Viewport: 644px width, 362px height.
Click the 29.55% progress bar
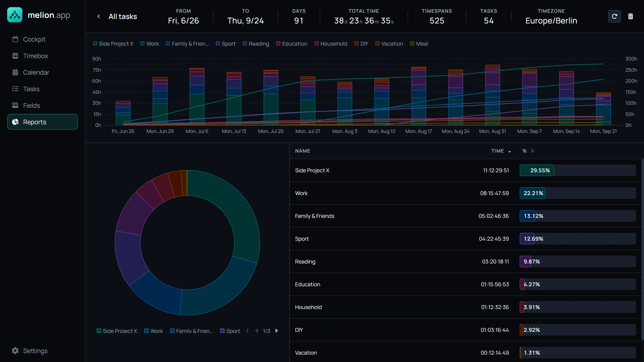coord(578,170)
